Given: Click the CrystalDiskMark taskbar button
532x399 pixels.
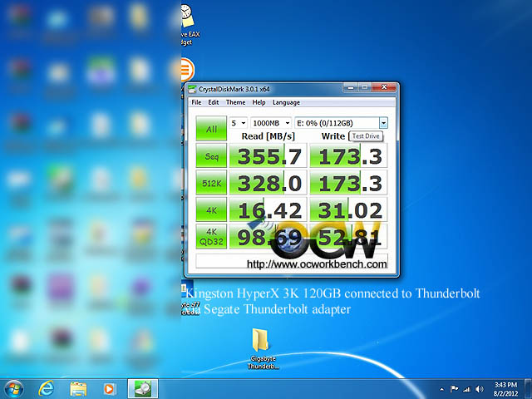Looking at the screenshot, I should click(143, 389).
